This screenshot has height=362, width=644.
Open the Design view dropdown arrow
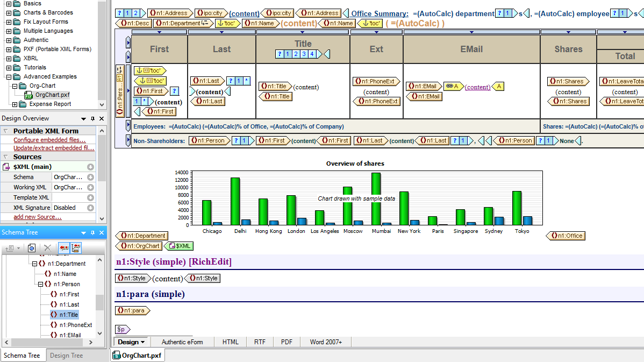pos(143,342)
